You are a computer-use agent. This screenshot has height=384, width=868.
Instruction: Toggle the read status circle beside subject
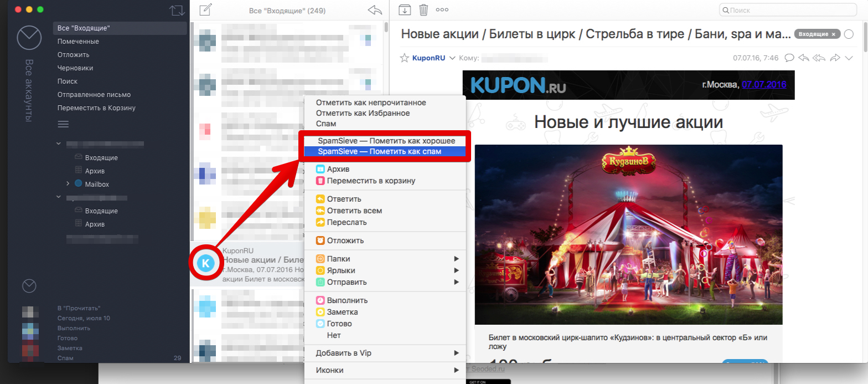tap(849, 34)
